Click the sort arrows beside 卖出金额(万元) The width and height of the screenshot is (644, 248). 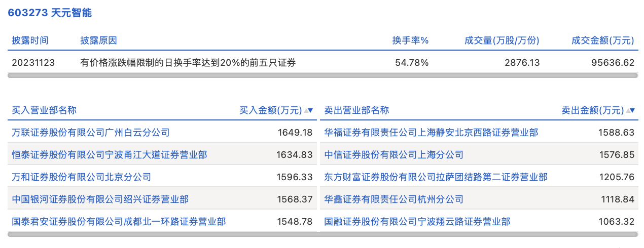[630, 110]
